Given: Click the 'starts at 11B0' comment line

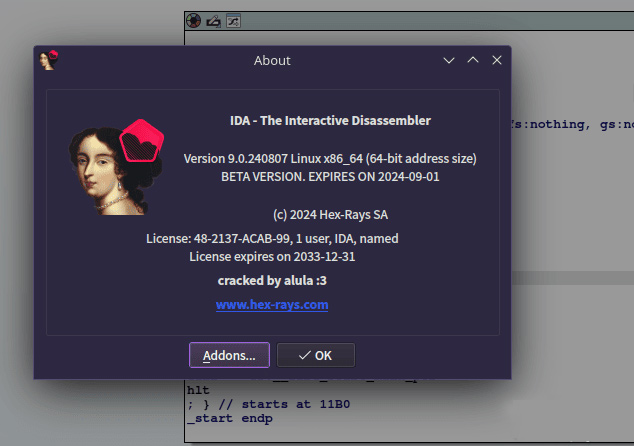Looking at the screenshot, I should click(x=268, y=404).
